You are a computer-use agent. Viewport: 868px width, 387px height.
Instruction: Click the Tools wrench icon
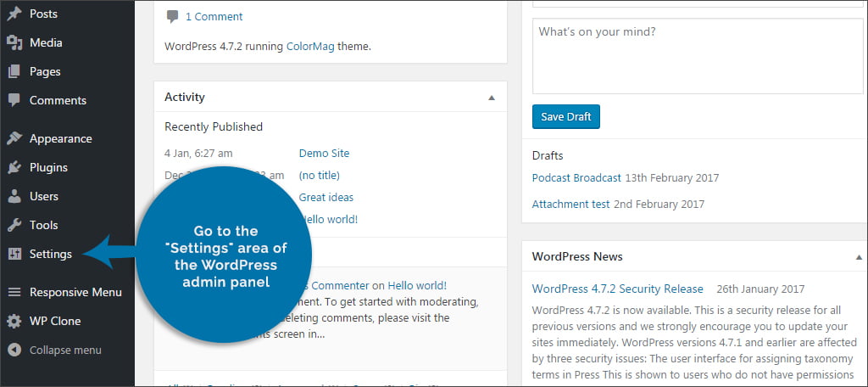[x=14, y=225]
